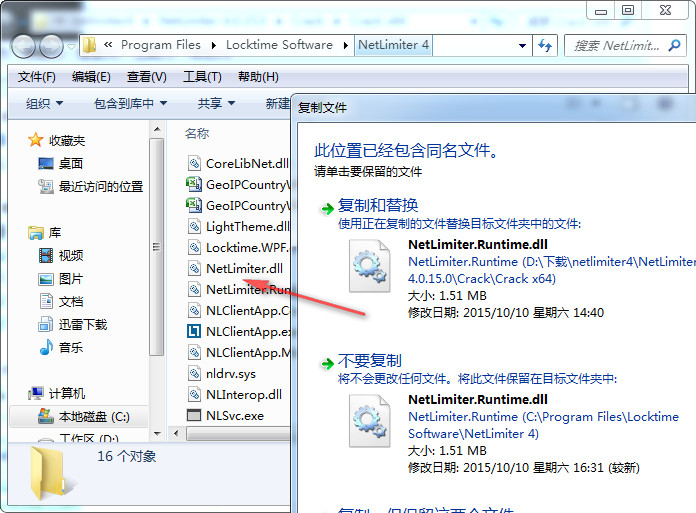Select Locktime.WPF file icon

(x=194, y=248)
